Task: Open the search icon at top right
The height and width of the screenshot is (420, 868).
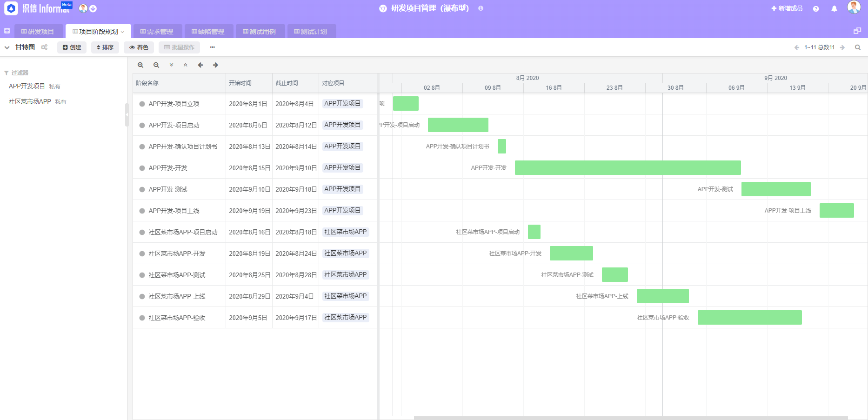Action: (x=858, y=47)
